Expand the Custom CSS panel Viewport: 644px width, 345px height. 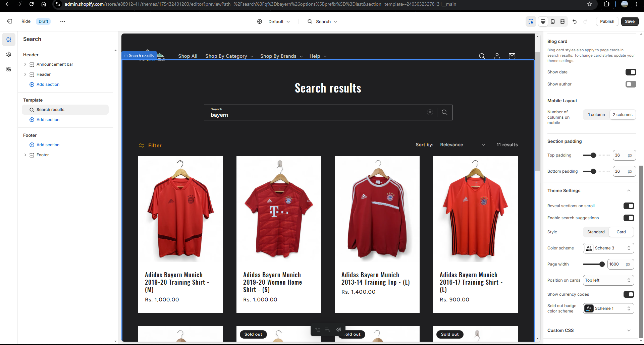pos(629,331)
